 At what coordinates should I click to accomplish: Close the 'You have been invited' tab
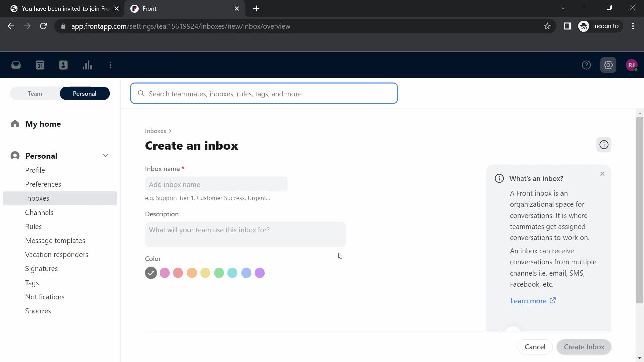pyautogui.click(x=117, y=9)
